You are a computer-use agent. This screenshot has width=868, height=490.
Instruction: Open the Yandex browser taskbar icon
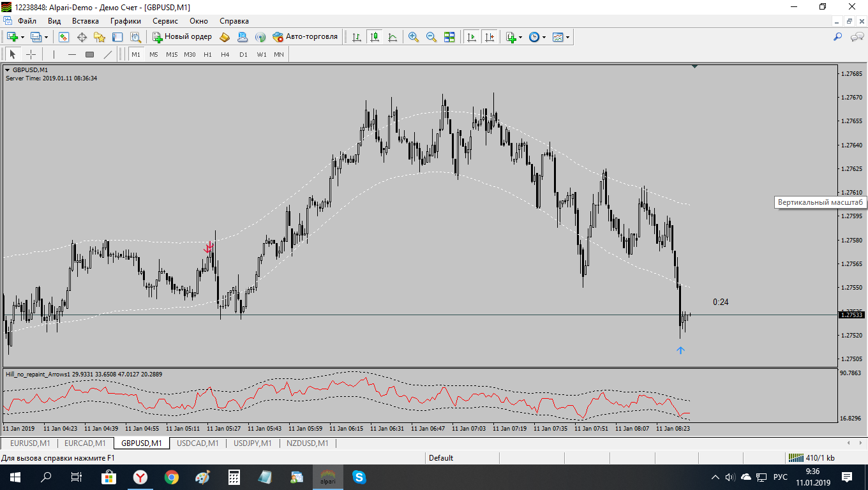click(140, 477)
